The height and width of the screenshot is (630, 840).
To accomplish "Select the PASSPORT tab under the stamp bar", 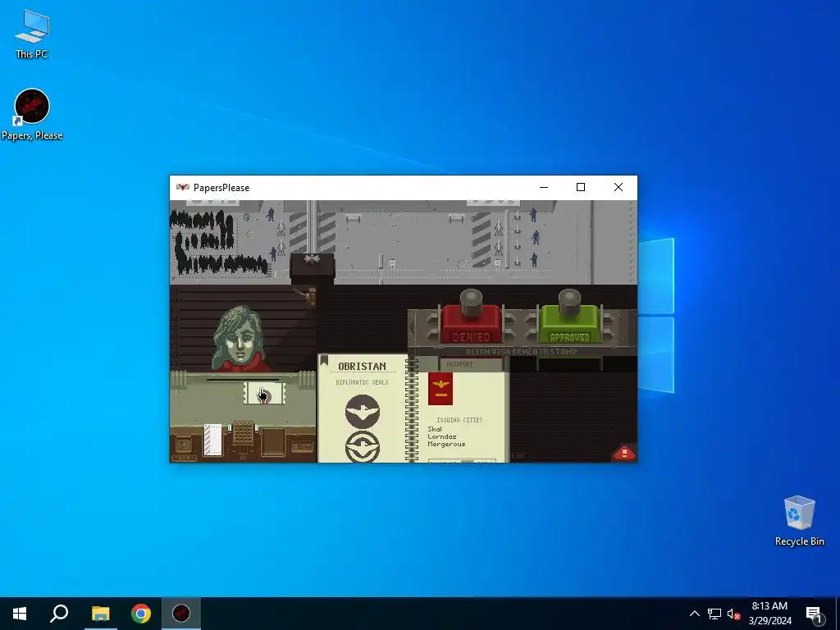I will pos(459,364).
